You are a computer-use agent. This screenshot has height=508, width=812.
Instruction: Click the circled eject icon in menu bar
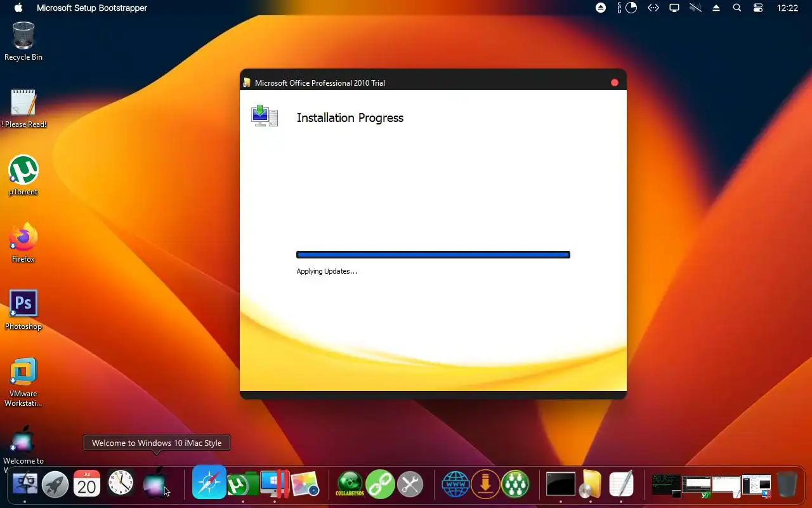(x=601, y=8)
